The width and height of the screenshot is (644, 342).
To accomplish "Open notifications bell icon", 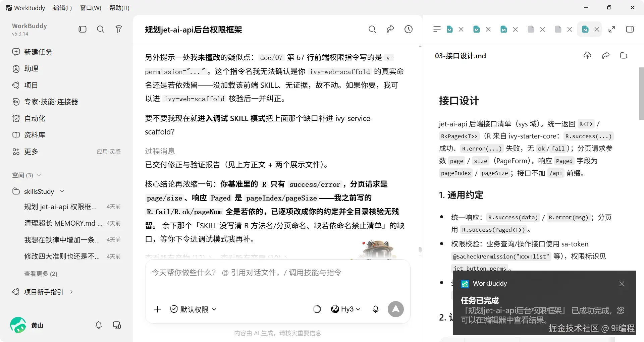I will (99, 325).
